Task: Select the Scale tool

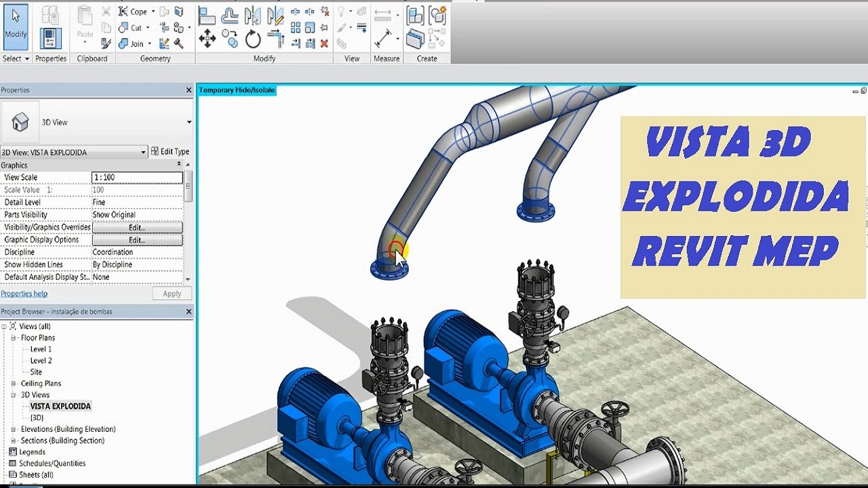Action: [310, 28]
